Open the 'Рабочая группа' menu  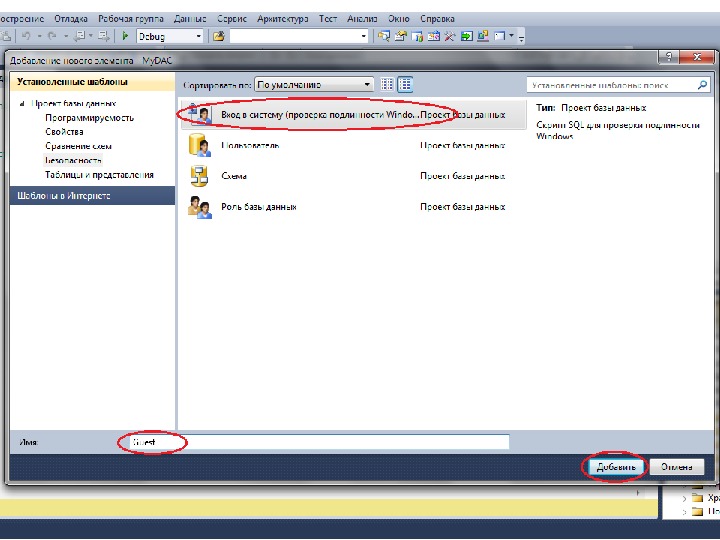click(x=131, y=19)
